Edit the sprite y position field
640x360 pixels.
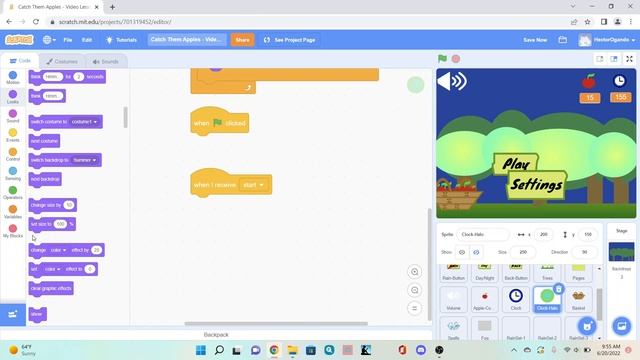588,234
